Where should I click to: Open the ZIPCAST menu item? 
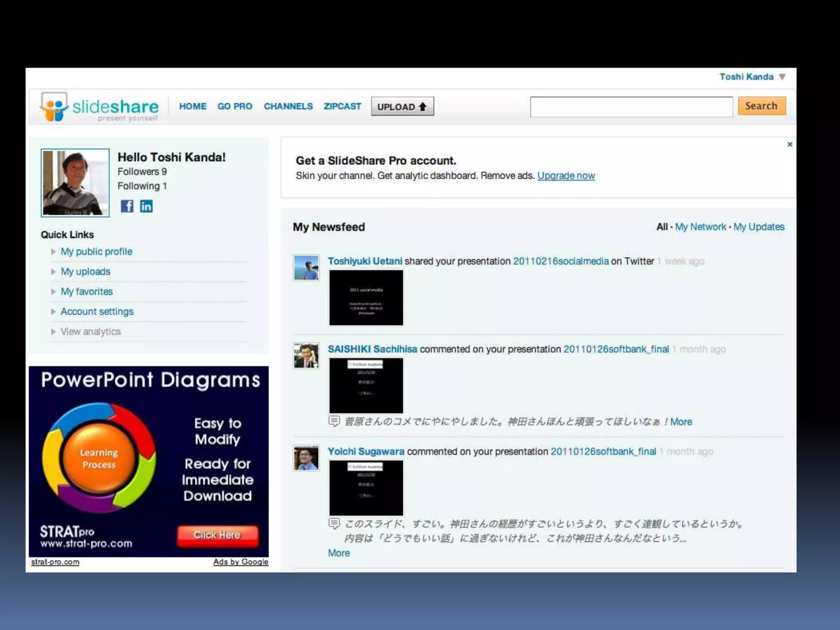click(342, 106)
